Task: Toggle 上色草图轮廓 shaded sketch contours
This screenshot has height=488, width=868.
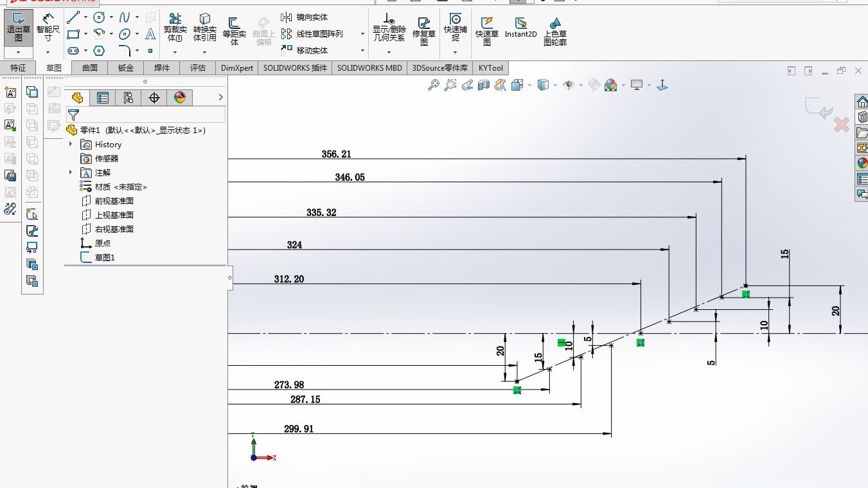Action: [x=555, y=30]
